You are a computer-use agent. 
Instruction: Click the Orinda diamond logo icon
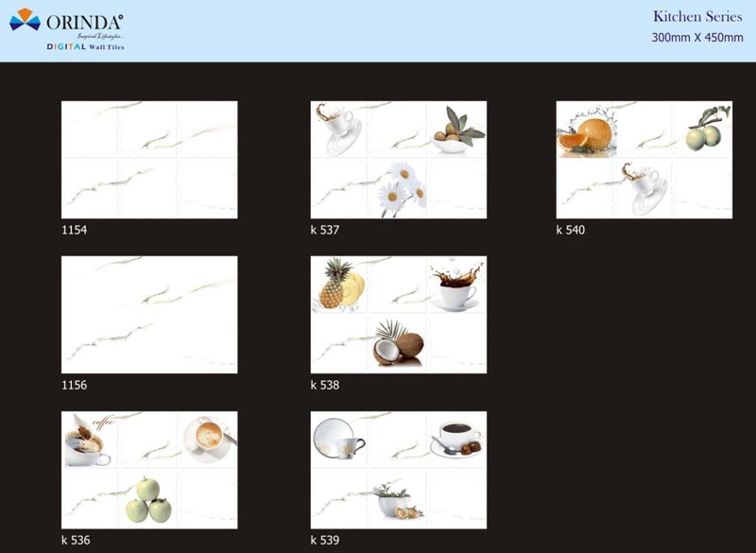(x=25, y=19)
